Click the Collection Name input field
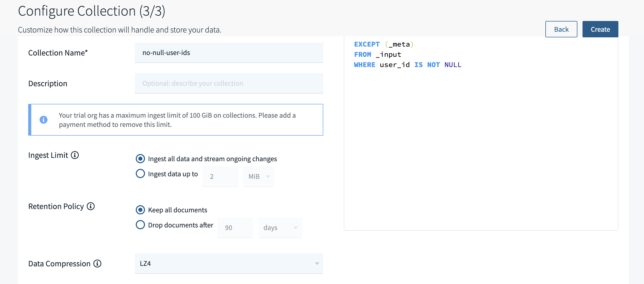 pos(229,53)
